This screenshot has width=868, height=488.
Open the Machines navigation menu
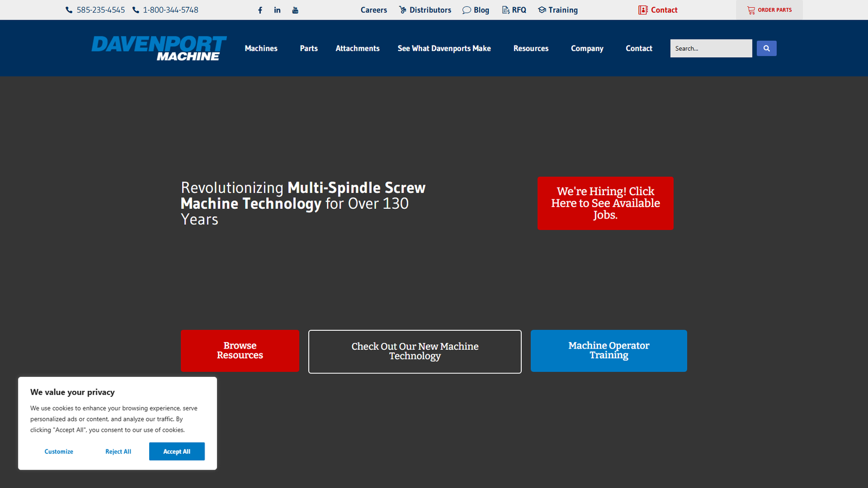click(x=261, y=48)
